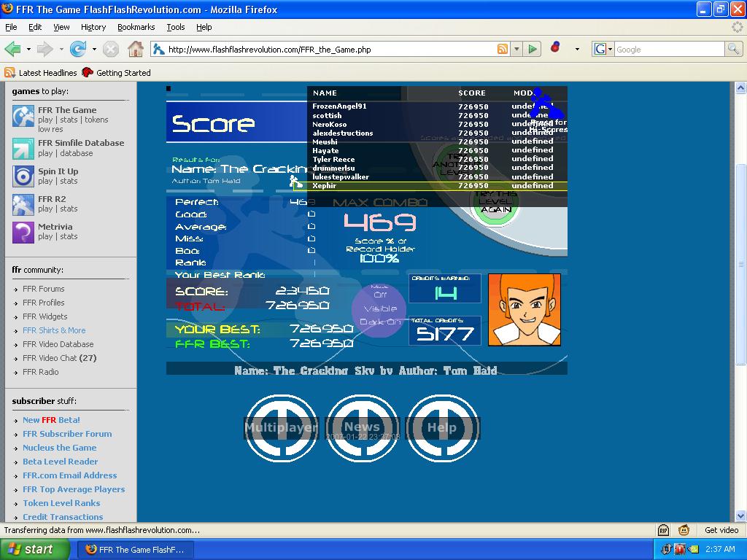Click the red shield system tray icon
747x560 pixels.
pos(680,550)
